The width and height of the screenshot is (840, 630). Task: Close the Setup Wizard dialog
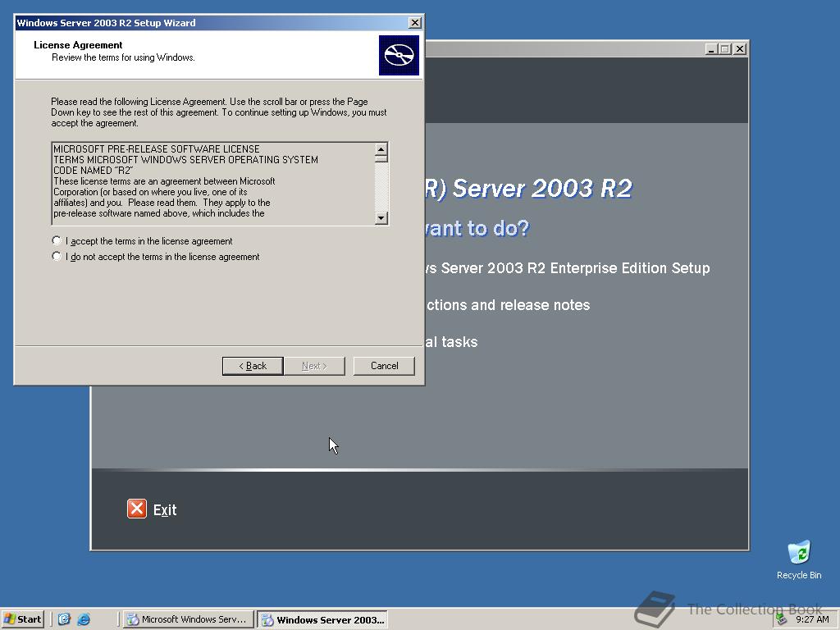point(414,22)
